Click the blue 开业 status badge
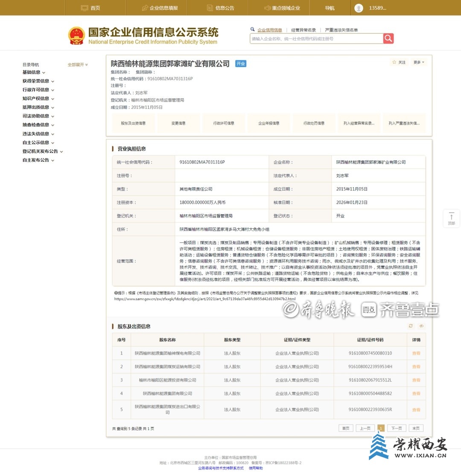Image resolution: width=461 pixels, height=476 pixels. (x=241, y=64)
